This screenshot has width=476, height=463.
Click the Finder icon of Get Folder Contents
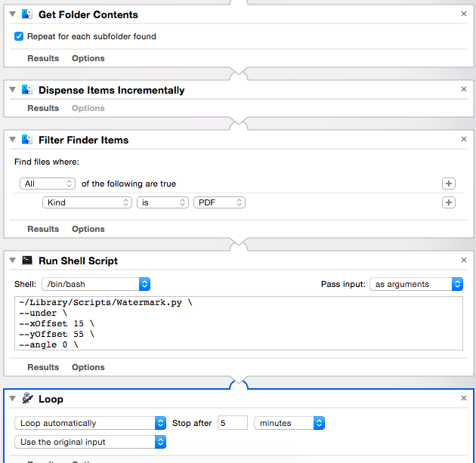[28, 14]
